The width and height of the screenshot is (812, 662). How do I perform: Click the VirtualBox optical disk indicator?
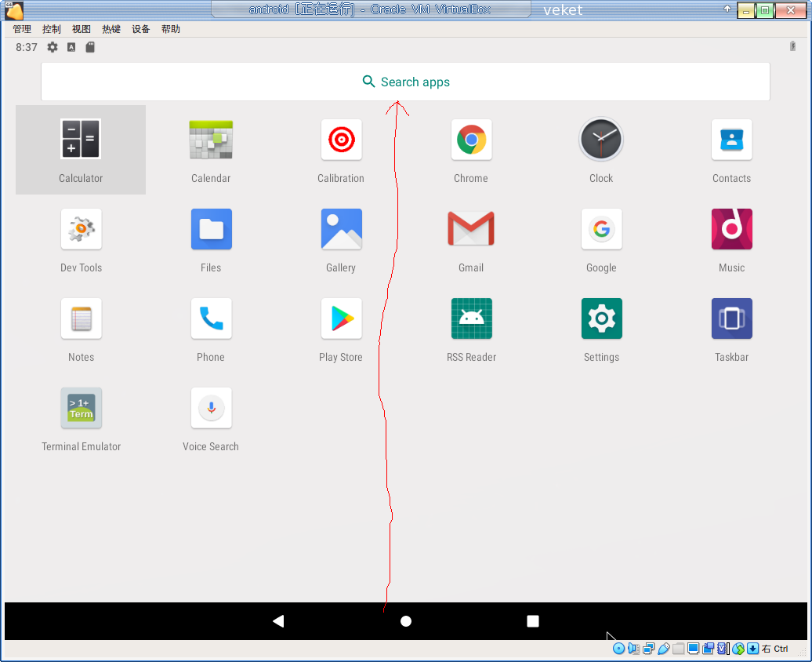click(x=618, y=649)
